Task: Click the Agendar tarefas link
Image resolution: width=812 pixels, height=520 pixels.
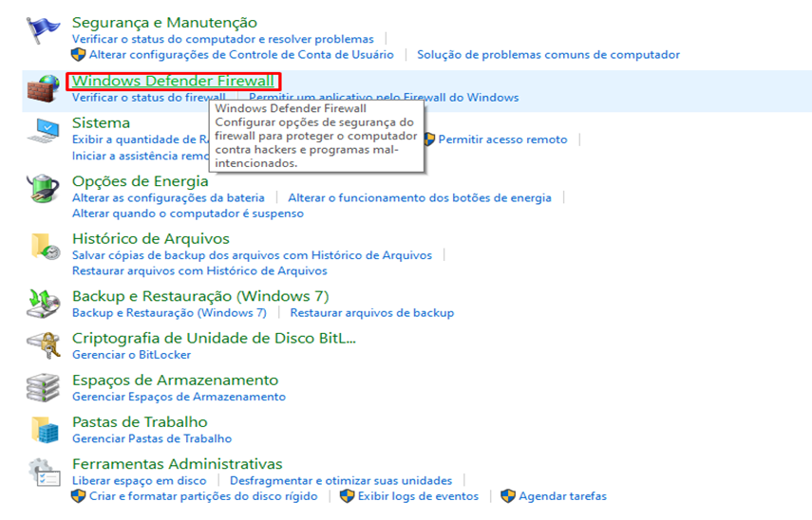Action: (562, 496)
